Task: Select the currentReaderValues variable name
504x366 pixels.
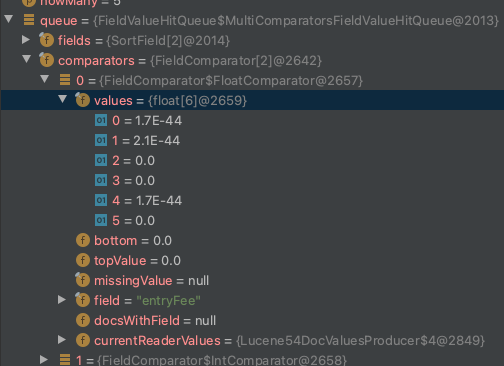Action: [x=157, y=341]
